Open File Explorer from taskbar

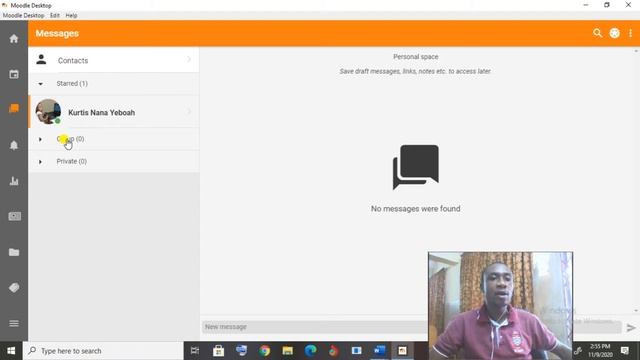pos(288,351)
